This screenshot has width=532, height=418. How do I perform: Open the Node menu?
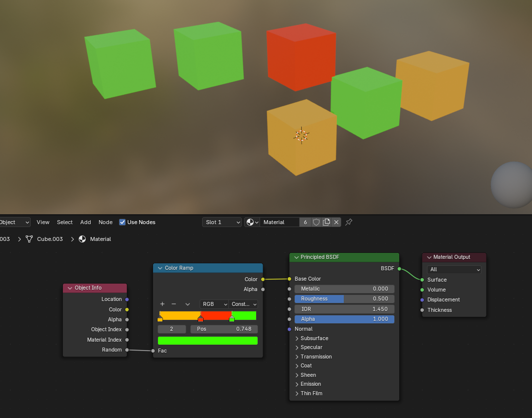click(x=106, y=222)
